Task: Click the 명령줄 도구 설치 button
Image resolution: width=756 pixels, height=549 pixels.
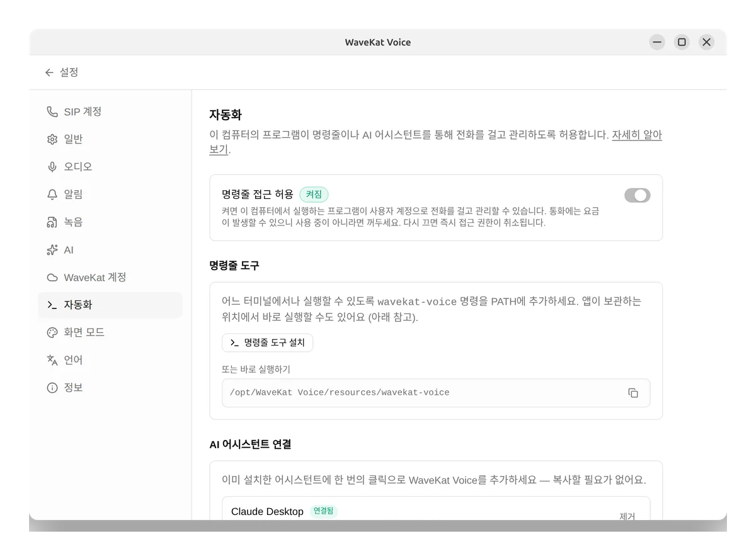Action: 267,343
